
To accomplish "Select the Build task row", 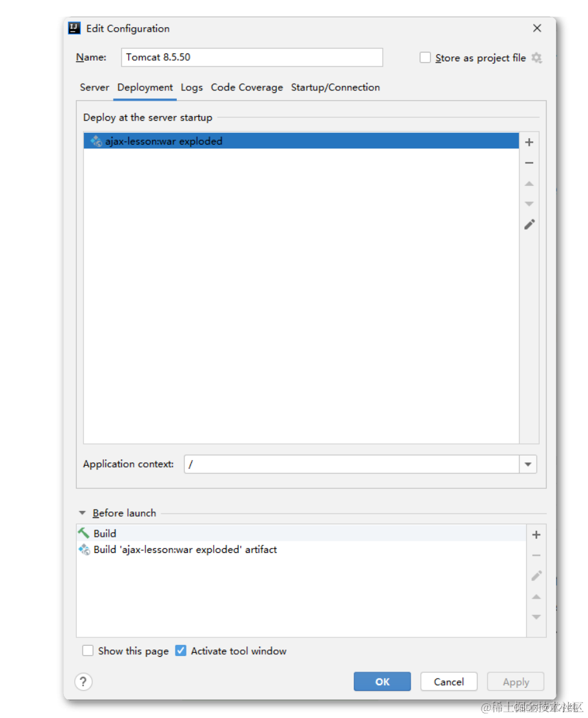I will (x=301, y=534).
